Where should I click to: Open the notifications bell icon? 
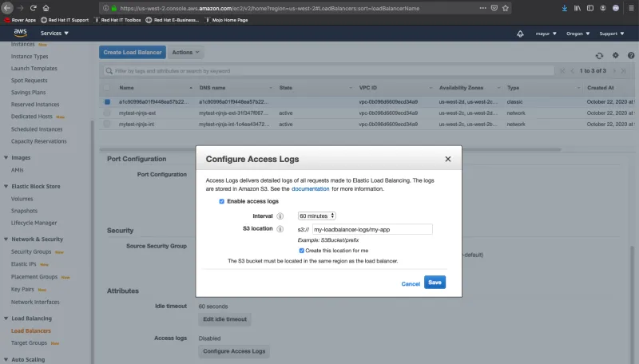[521, 34]
